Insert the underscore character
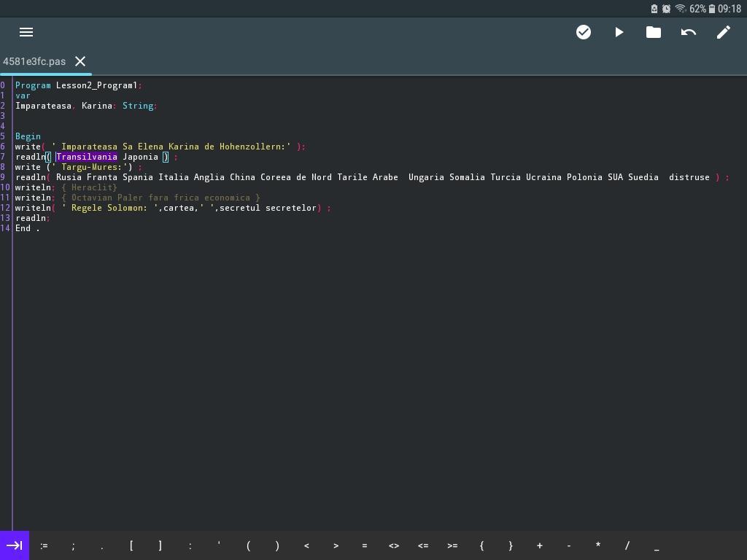Screen dimensions: 747x560 [x=657, y=545]
